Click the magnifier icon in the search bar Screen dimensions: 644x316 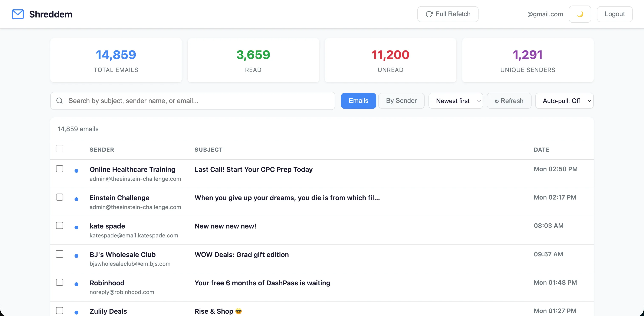[59, 101]
